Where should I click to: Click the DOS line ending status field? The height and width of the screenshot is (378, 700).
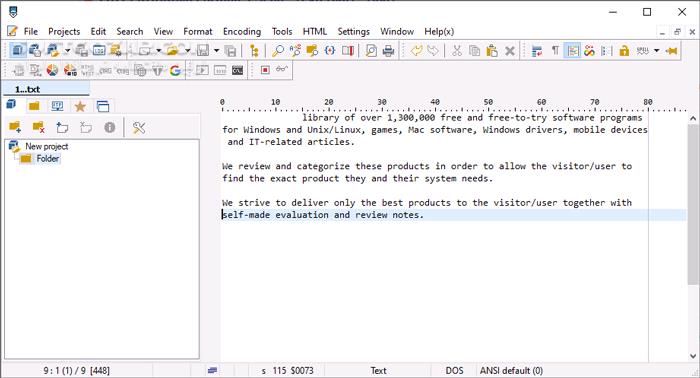(x=454, y=370)
